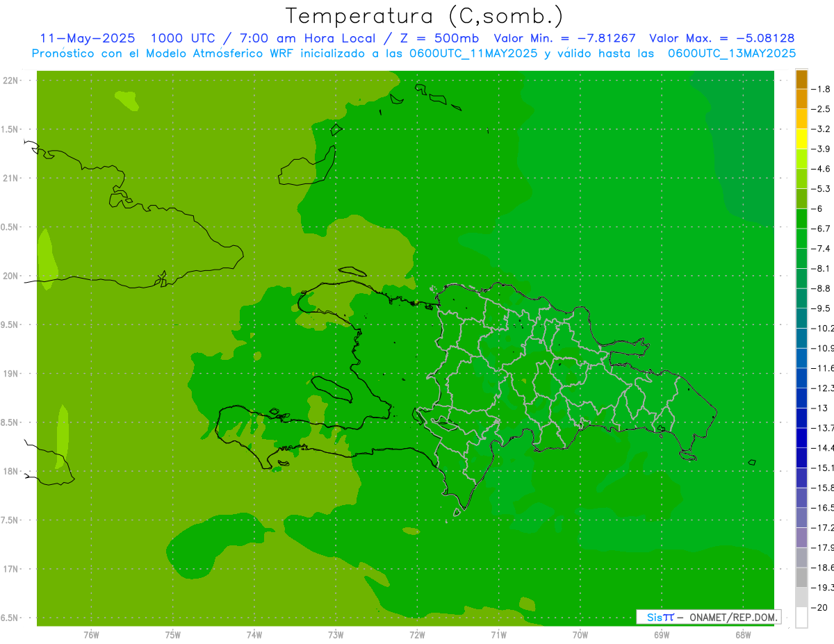Click the "-20" colorbar value
The width and height of the screenshot is (834, 644).
819,607
